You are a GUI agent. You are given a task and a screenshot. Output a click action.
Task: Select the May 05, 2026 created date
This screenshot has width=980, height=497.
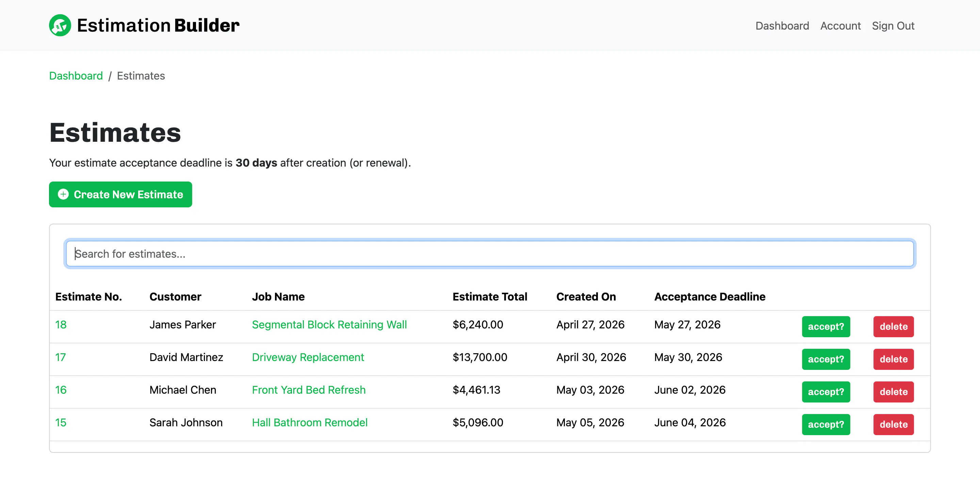(x=590, y=423)
